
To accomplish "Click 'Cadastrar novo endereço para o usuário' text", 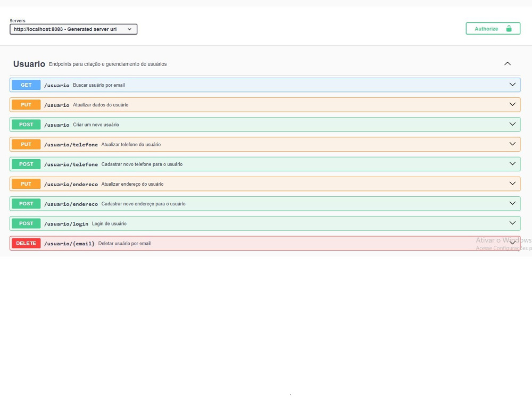I will pyautogui.click(x=143, y=204).
